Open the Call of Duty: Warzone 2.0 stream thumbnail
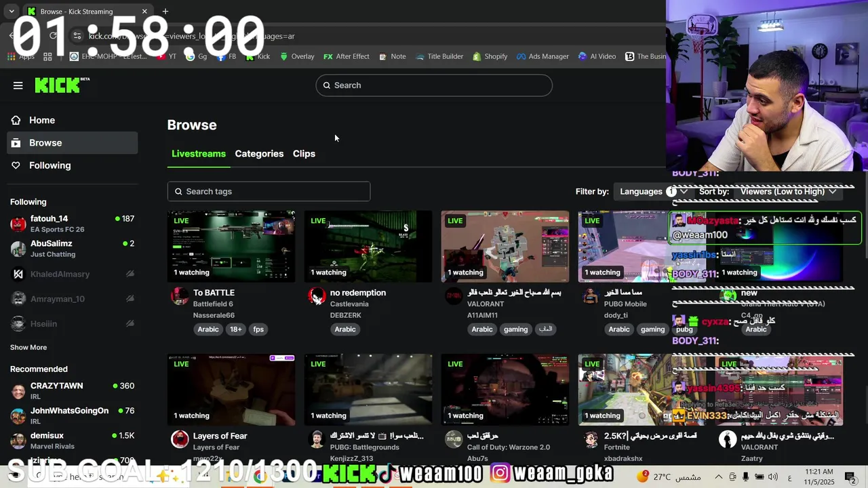 point(505,390)
